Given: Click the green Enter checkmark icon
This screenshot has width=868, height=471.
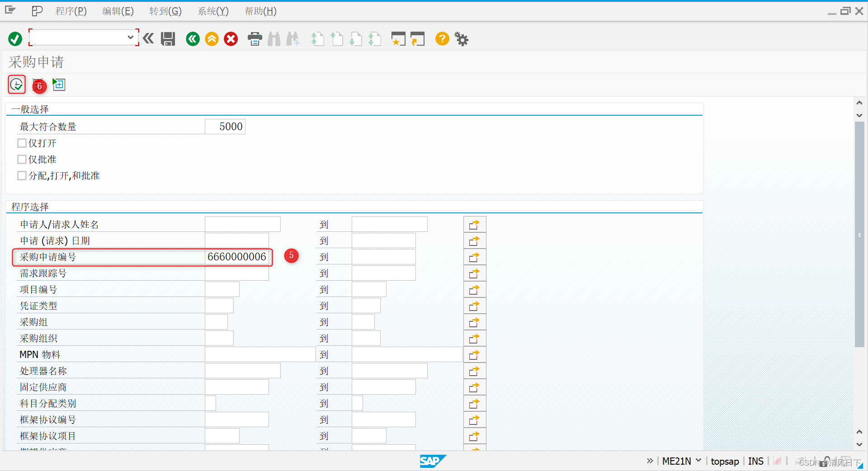Looking at the screenshot, I should tap(15, 39).
